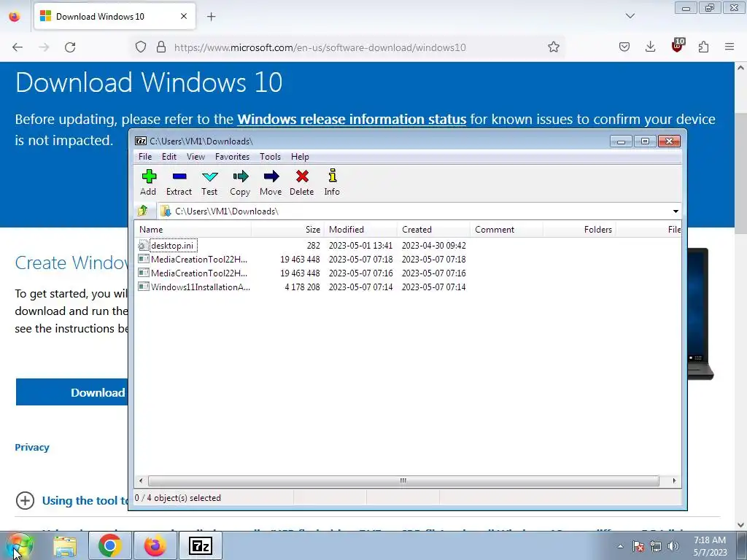Click the red Delete toolbar icon
The image size is (747, 560).
[301, 182]
